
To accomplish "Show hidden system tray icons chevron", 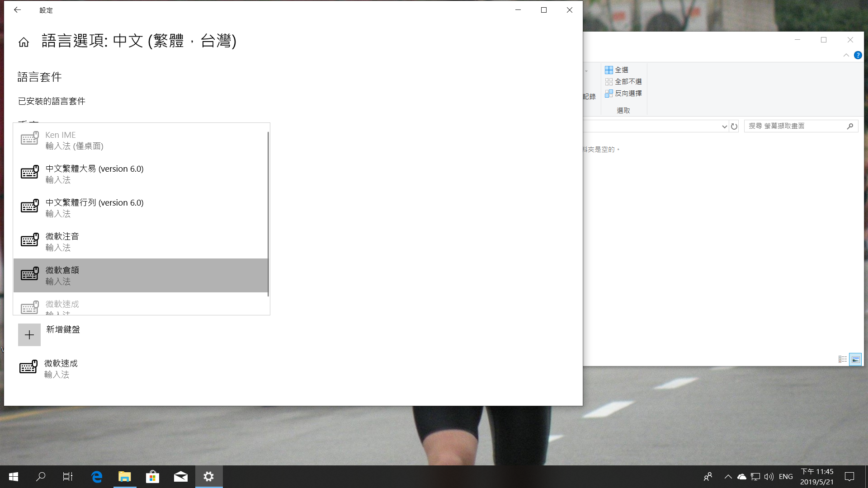I will coord(728,476).
